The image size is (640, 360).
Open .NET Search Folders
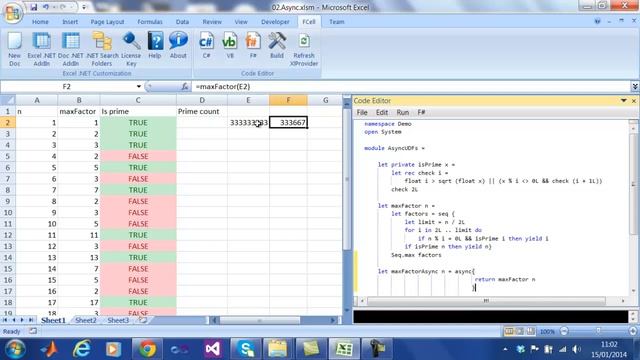102,49
